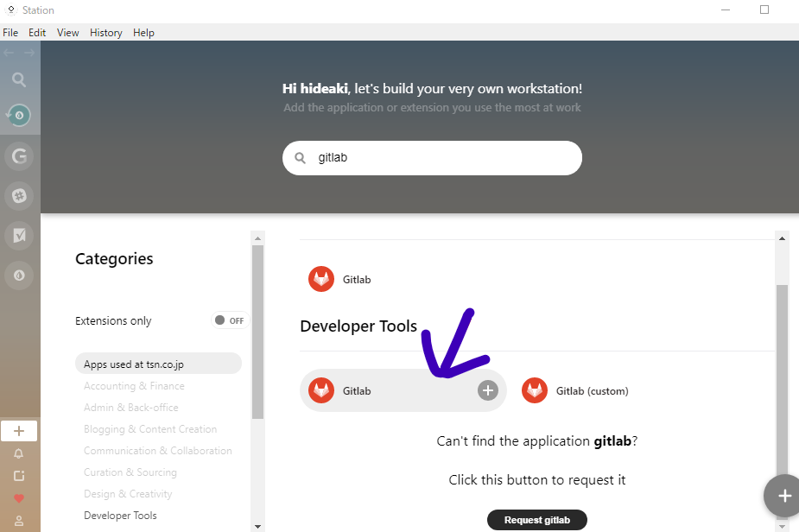Click the categories scrollbar down arrow
The width and height of the screenshot is (799, 532).
(x=258, y=527)
